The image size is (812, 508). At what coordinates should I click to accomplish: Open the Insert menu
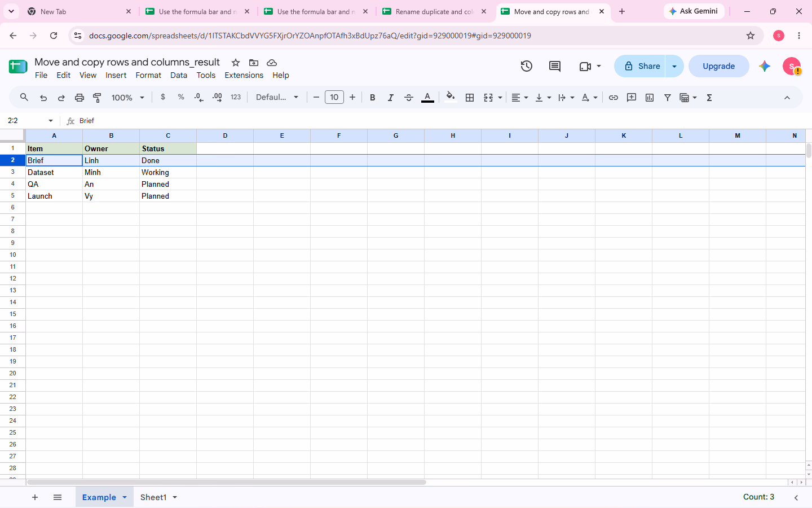point(116,75)
